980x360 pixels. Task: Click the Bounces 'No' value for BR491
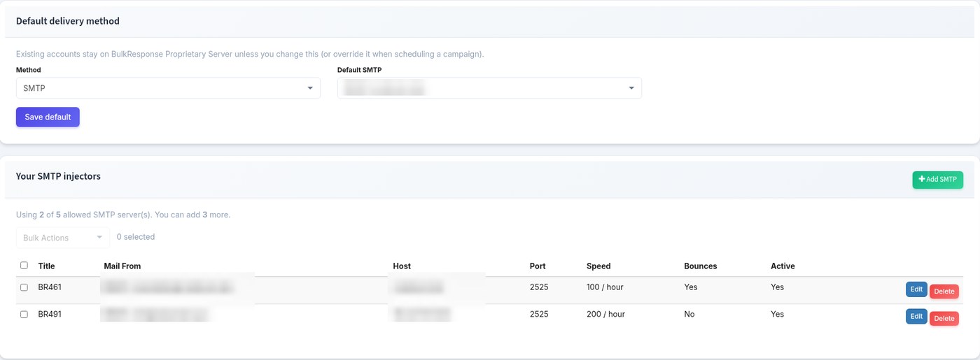point(689,315)
